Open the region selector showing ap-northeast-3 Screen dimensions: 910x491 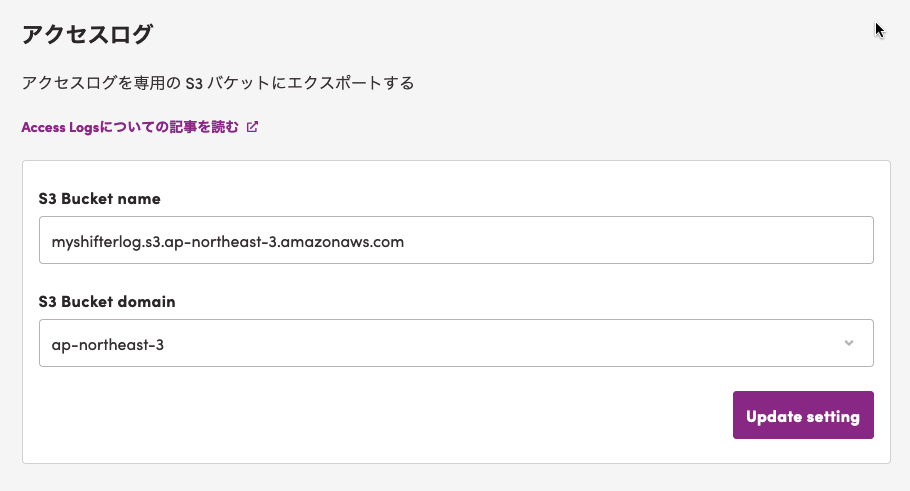456,343
